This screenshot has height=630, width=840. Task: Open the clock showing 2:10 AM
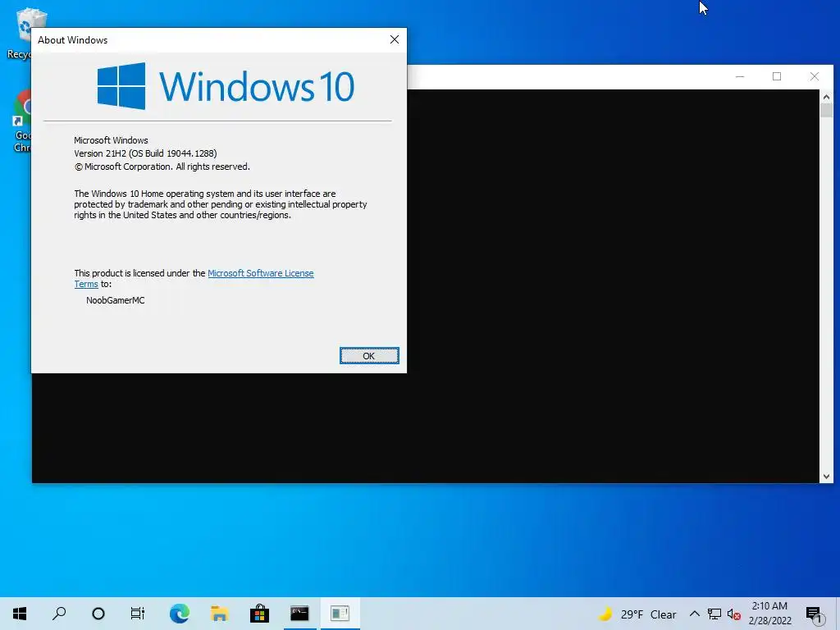(769, 614)
